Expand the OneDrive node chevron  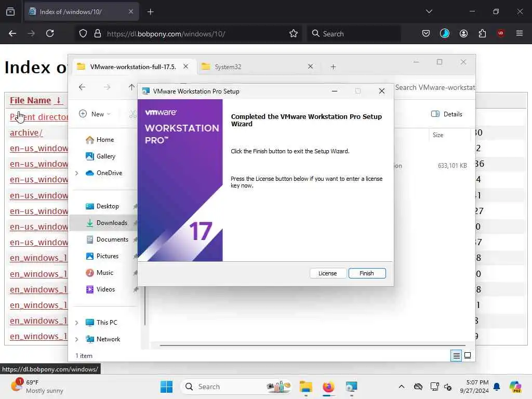click(77, 173)
